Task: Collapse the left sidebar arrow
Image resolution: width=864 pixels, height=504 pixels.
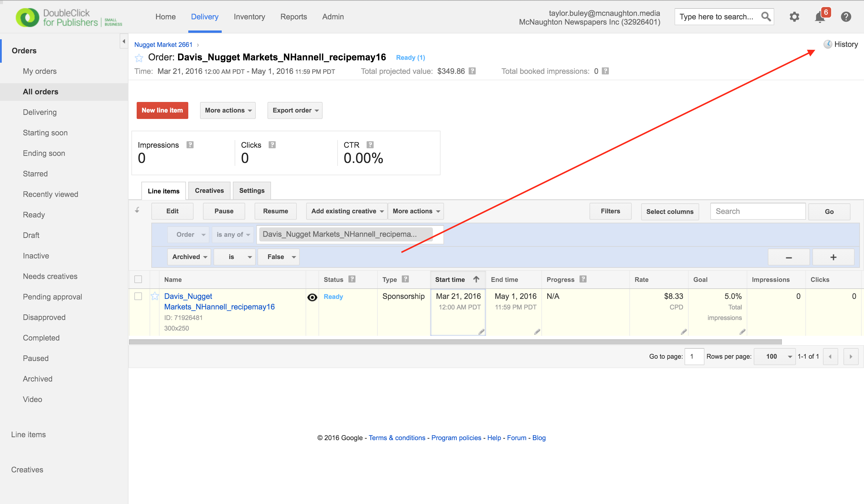Action: coord(124,41)
